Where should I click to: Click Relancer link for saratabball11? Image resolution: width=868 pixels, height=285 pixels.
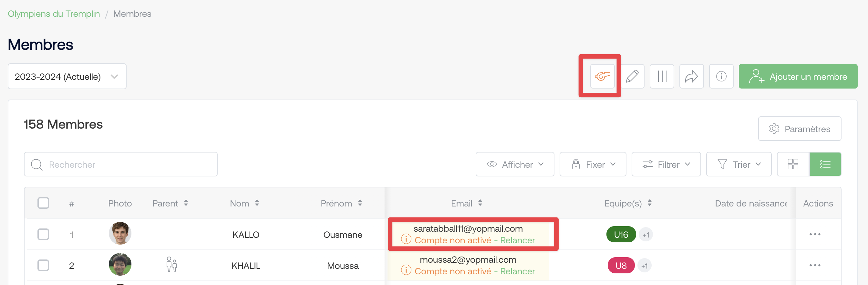pos(517,240)
